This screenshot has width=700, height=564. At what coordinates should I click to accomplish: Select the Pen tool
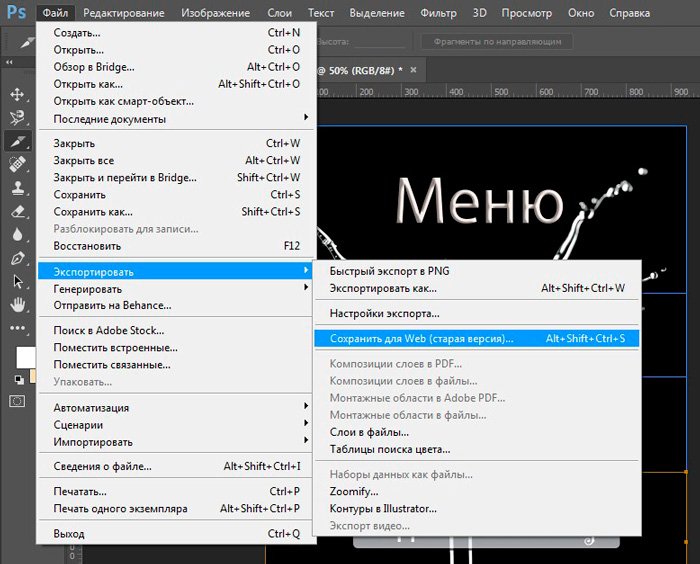17,258
